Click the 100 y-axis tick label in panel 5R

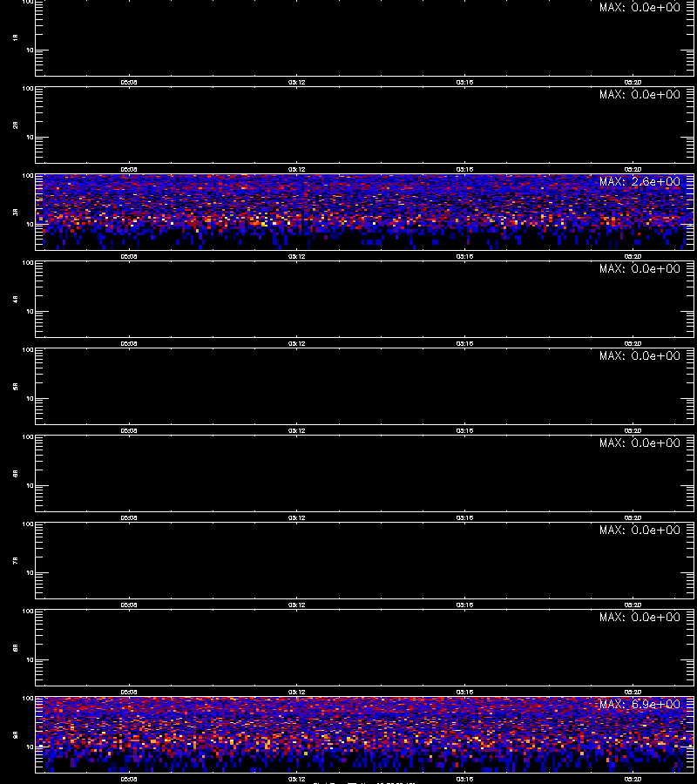[28, 350]
